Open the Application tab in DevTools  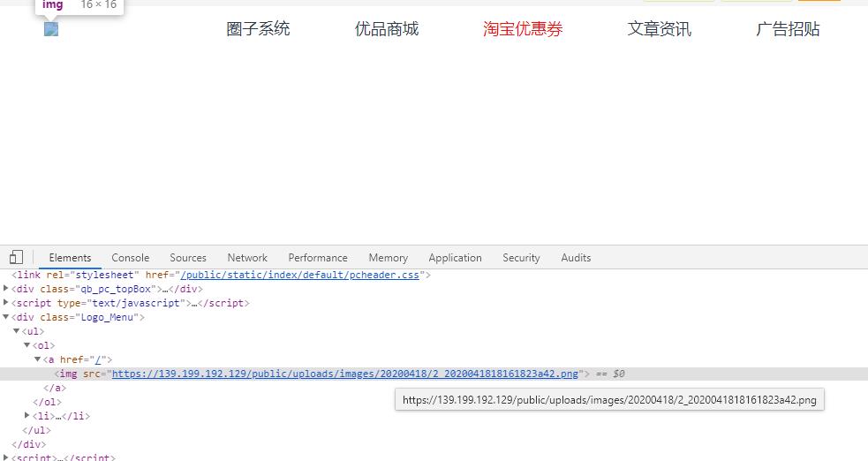click(x=455, y=258)
